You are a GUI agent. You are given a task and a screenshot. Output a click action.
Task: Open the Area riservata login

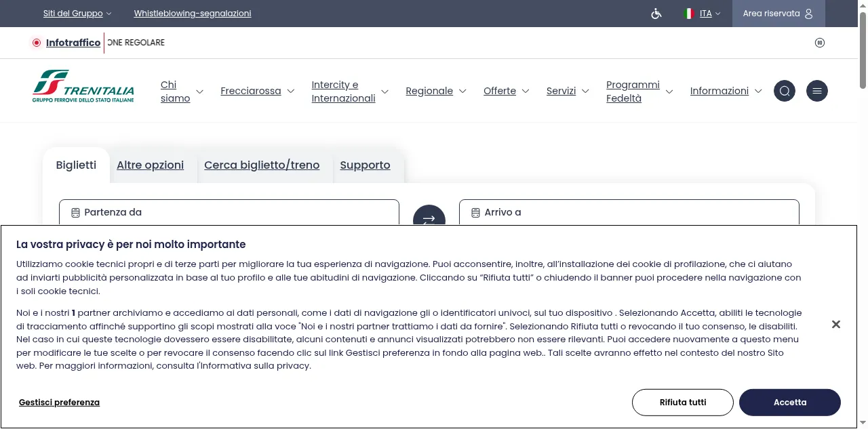click(778, 14)
